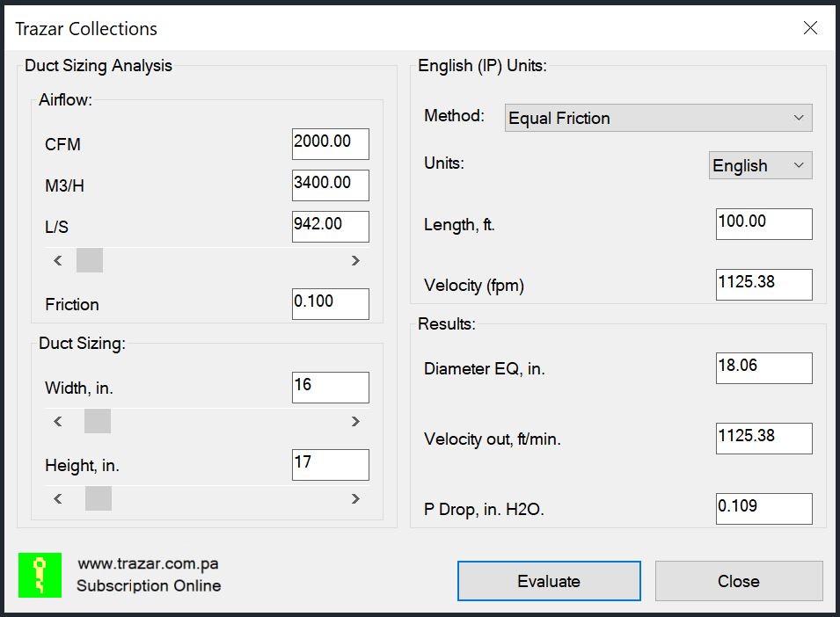
Task: Click the Velocity (fpm) field
Action: [763, 285]
